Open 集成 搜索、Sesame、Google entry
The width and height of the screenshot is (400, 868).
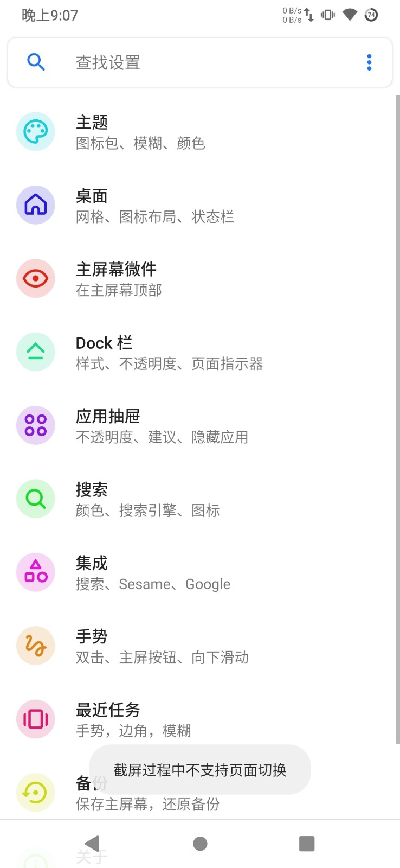coord(200,572)
